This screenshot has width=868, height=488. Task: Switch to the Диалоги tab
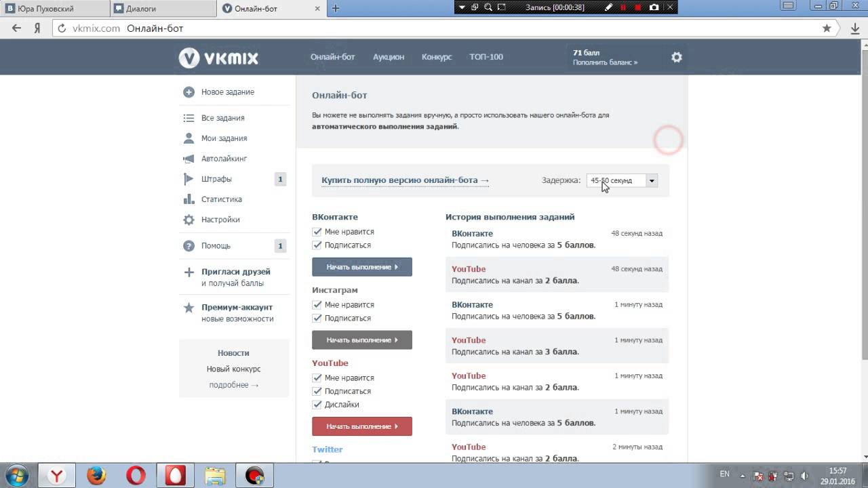(163, 9)
